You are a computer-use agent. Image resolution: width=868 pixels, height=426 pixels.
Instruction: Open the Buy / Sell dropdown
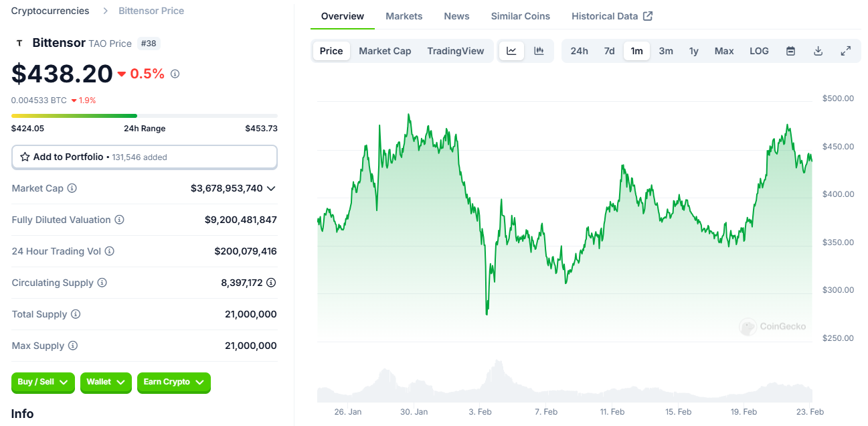[43, 382]
